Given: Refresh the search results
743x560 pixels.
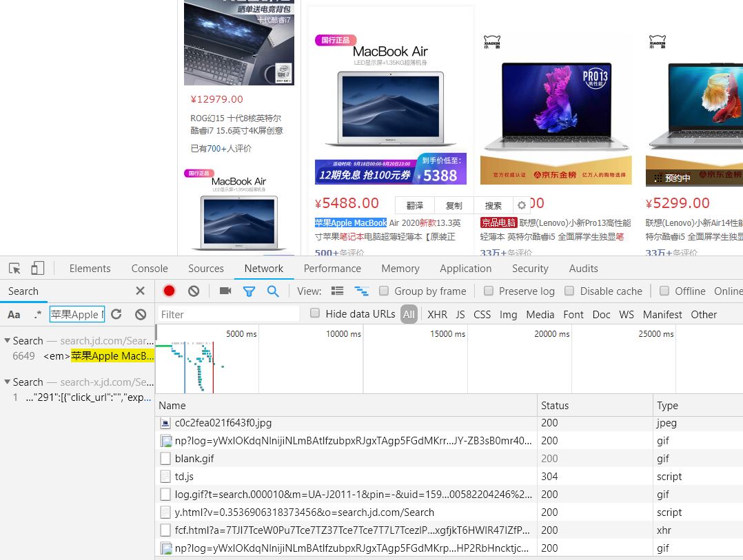Looking at the screenshot, I should click(x=116, y=314).
